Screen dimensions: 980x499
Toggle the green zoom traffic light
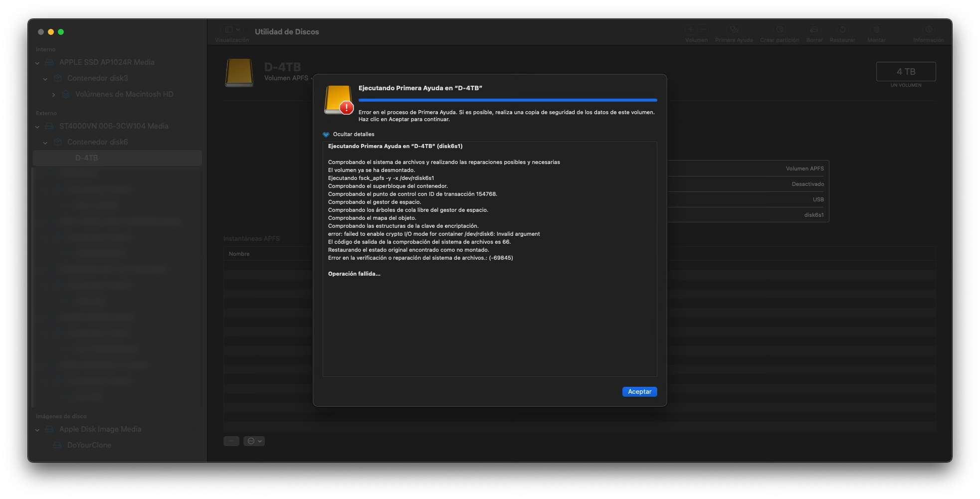click(x=61, y=31)
